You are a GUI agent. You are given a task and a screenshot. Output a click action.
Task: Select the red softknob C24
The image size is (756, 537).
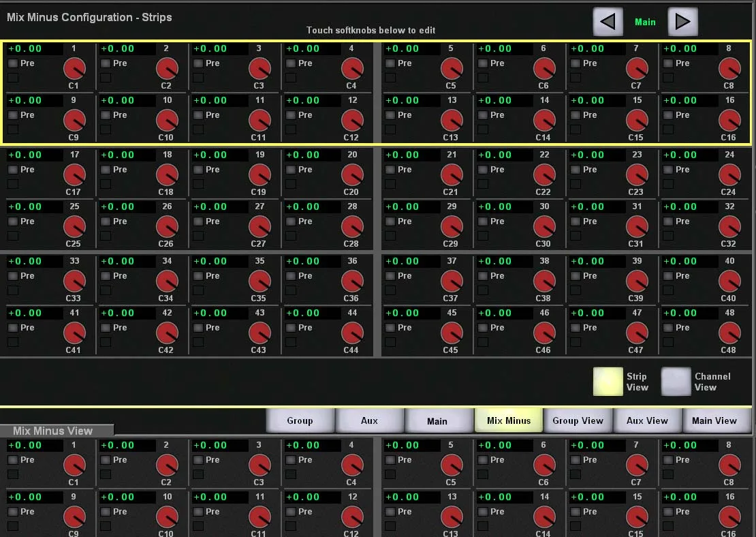pyautogui.click(x=729, y=174)
